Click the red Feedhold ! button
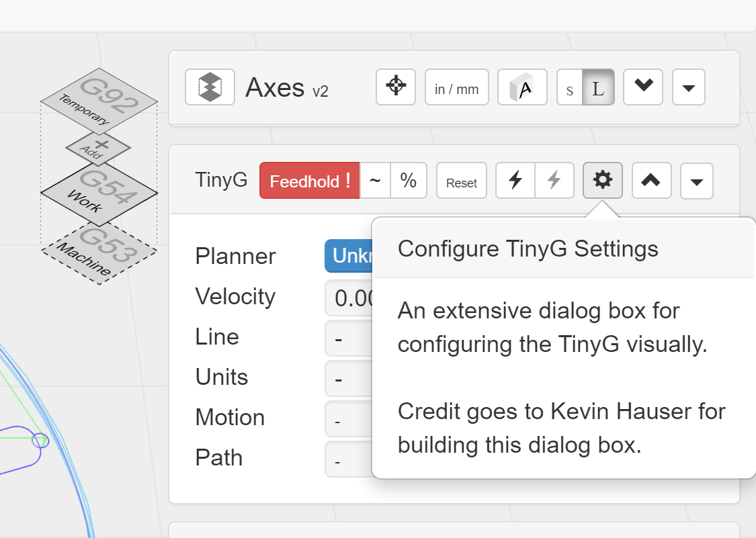Screen dimensions: 756x538 [x=310, y=181]
